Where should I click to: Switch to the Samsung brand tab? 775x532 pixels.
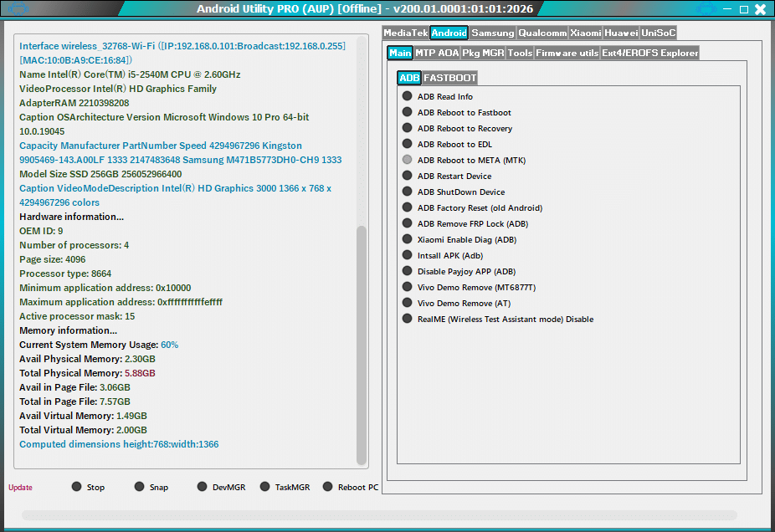click(x=493, y=33)
